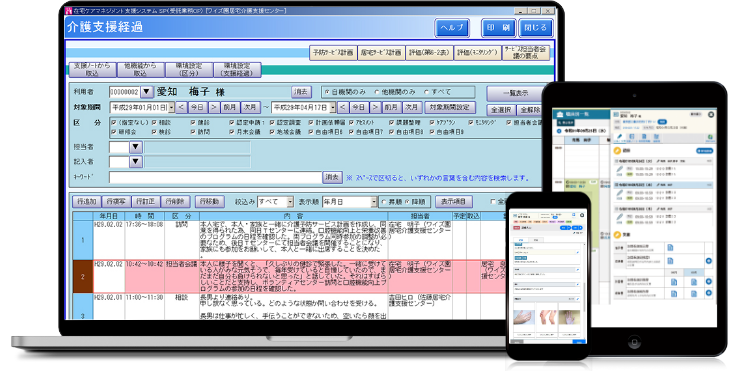Expand the 利用者 ID dropdown arrow
Viewport: 730px width, 384px height.
(x=146, y=92)
